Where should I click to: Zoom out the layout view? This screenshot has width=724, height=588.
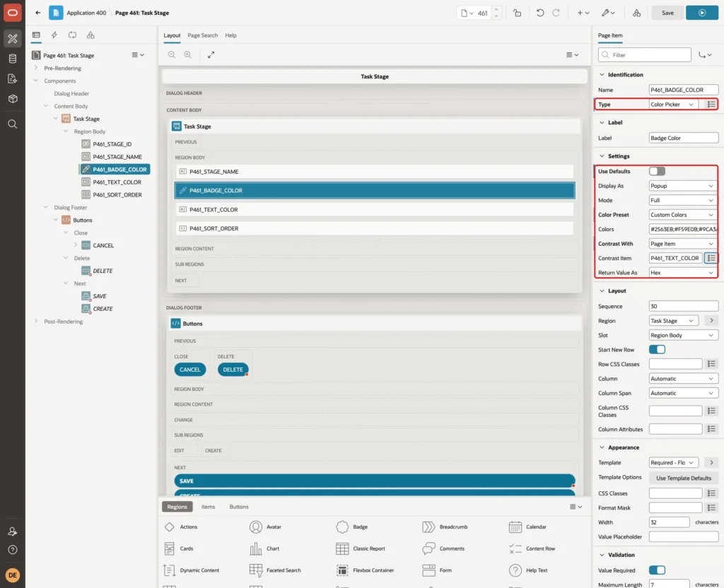pyautogui.click(x=172, y=54)
